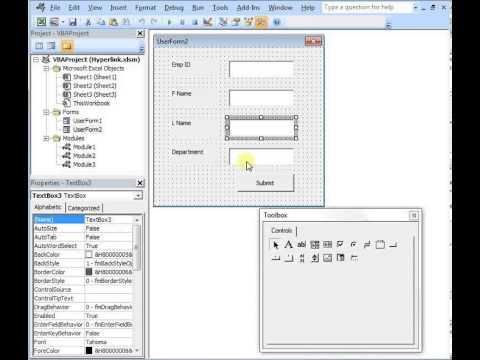The width and height of the screenshot is (480, 360).
Task: Click the BackColor swatch in Properties
Action: click(x=89, y=255)
